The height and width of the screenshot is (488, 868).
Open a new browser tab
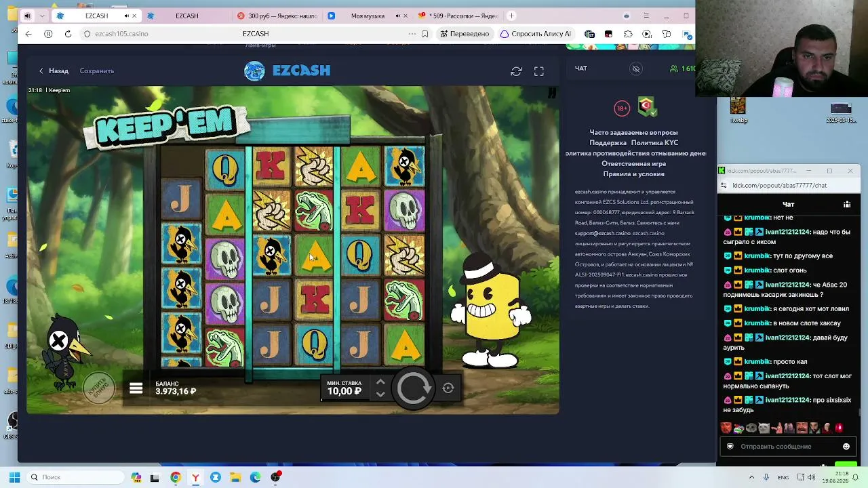click(x=512, y=16)
